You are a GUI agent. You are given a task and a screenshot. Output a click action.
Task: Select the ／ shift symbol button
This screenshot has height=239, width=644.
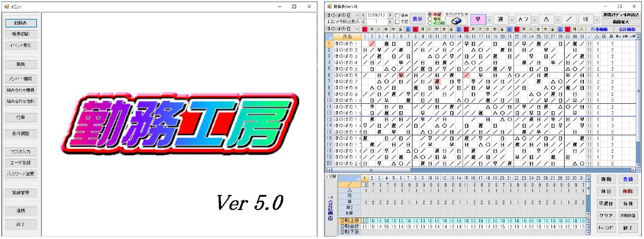point(568,20)
